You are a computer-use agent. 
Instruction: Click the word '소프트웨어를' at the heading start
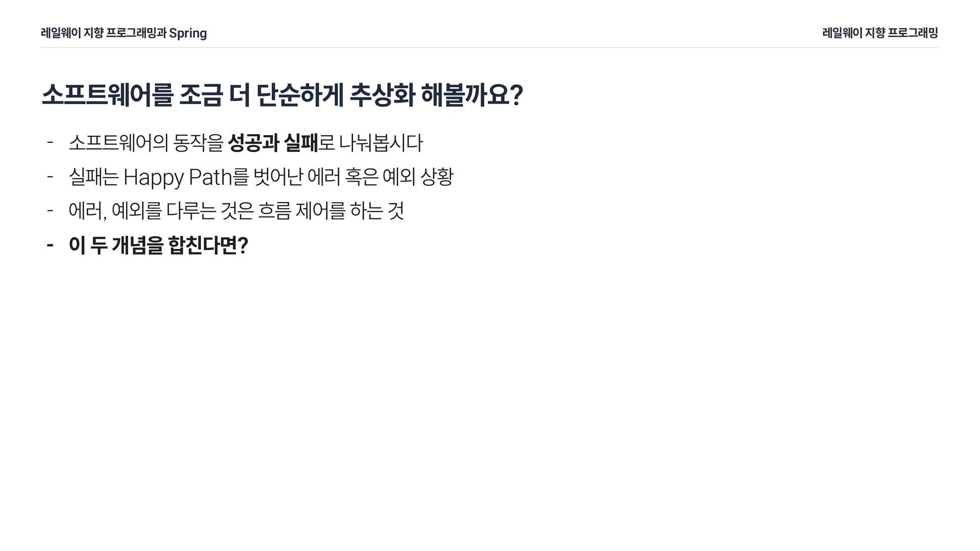[x=107, y=95]
